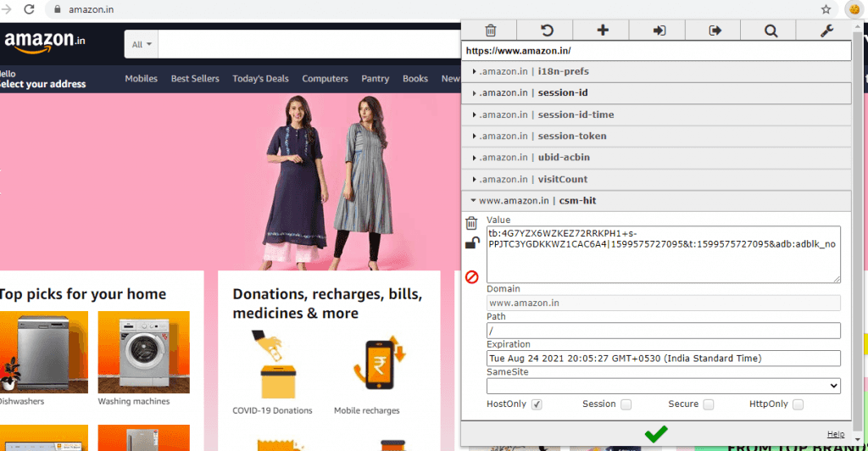Click the URL field in cookie editor
Screen dimensions: 868x451
(657, 50)
